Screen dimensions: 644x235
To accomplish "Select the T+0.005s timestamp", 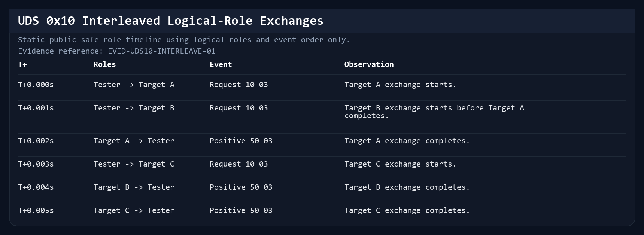I will point(36,210).
